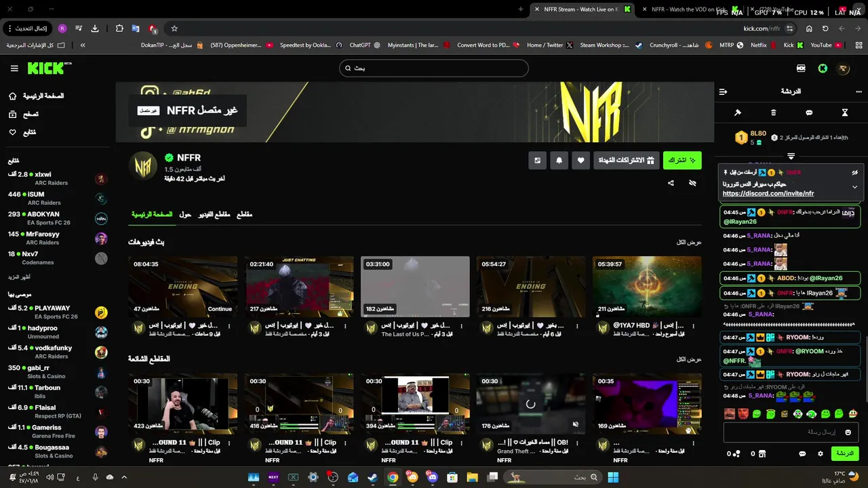The image size is (868, 488).
Task: Click Show more under followed channels
Action: (x=19, y=277)
